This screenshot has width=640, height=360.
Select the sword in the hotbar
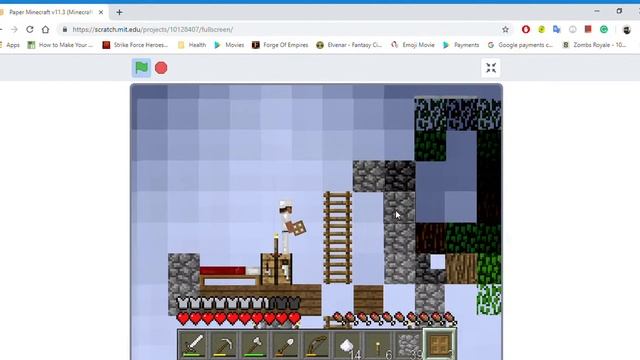pos(193,345)
